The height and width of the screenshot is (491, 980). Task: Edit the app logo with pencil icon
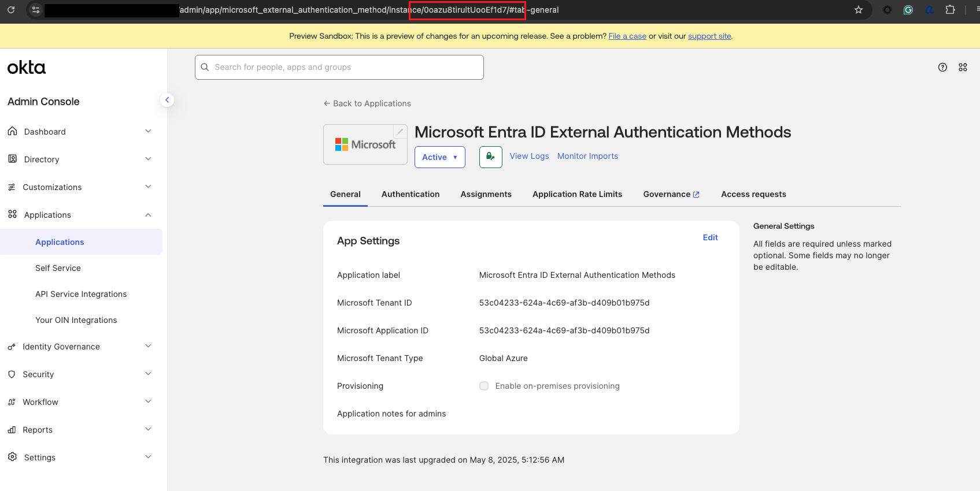click(400, 132)
